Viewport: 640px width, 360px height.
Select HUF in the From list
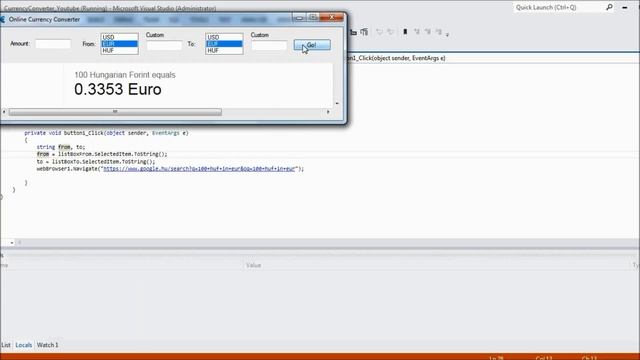(120, 50)
